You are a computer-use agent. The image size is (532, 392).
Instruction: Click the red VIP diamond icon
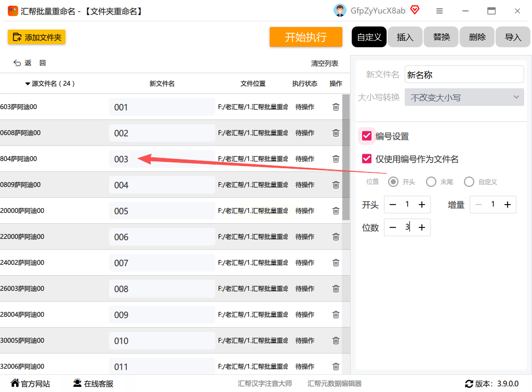415,10
